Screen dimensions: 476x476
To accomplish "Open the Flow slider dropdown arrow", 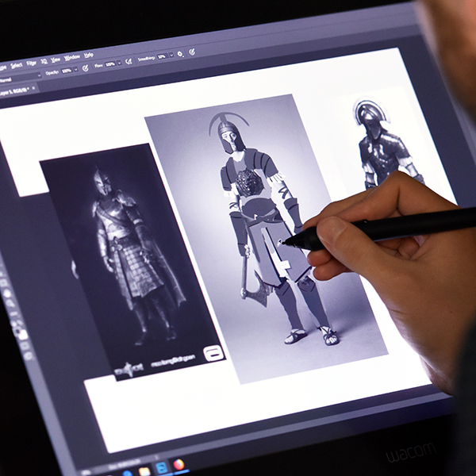I will [x=119, y=63].
